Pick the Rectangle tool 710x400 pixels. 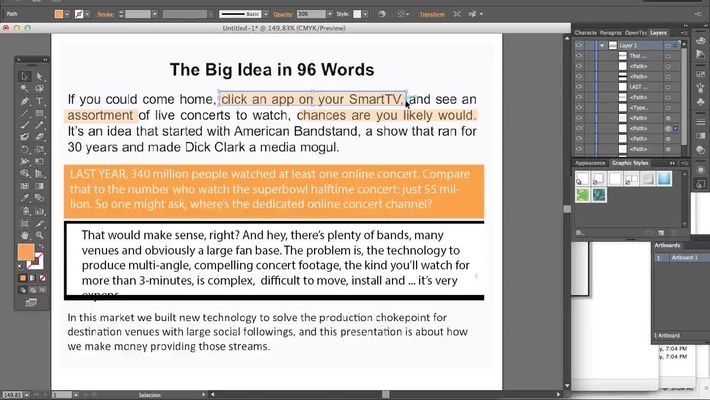click(x=39, y=113)
